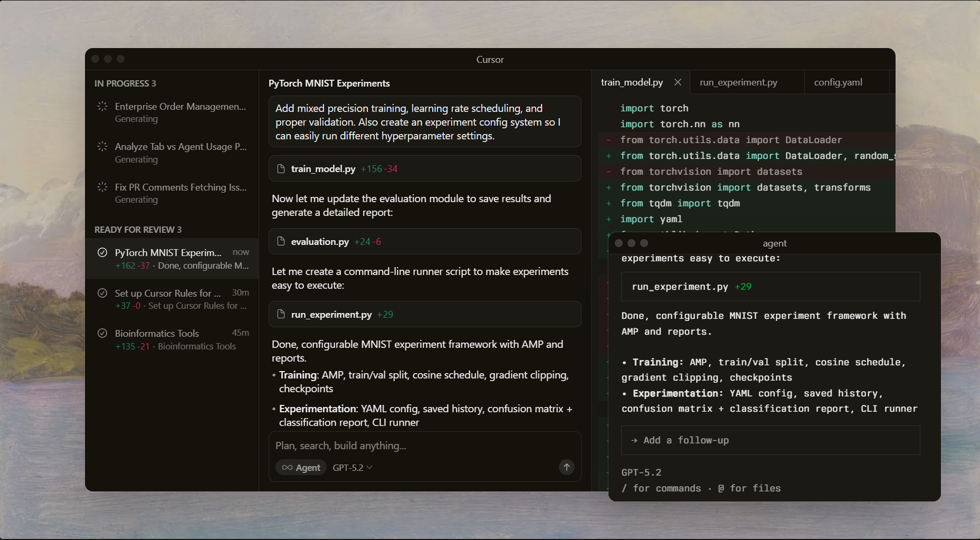Image resolution: width=980 pixels, height=540 pixels.
Task: Collapse the IN PROGRESS section header
Action: pyautogui.click(x=125, y=83)
